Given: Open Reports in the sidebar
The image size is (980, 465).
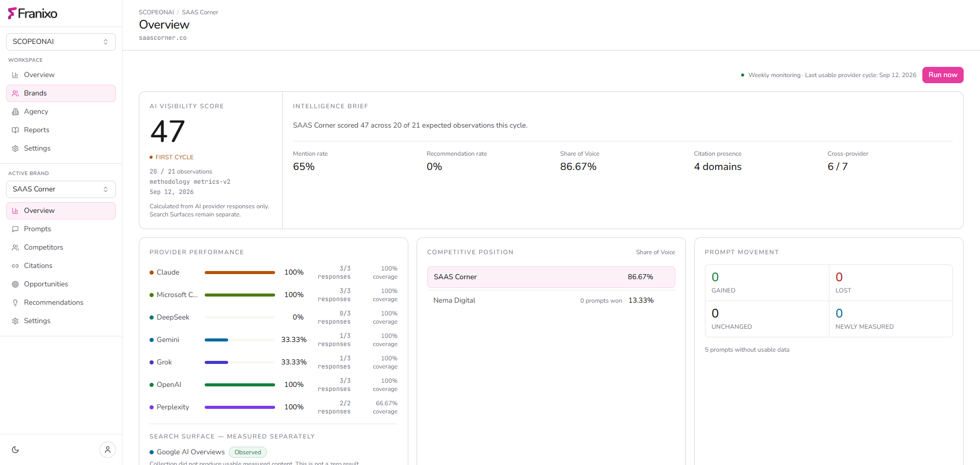Looking at the screenshot, I should tap(61, 130).
